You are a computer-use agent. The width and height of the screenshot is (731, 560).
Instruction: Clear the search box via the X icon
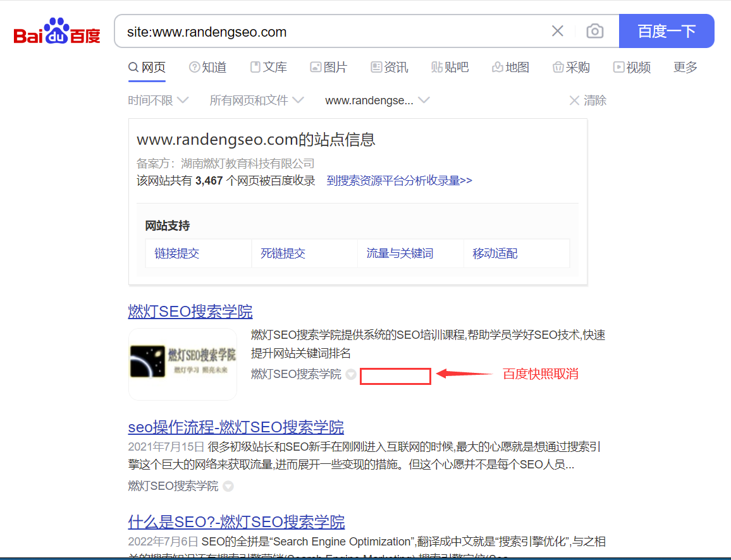[557, 30]
